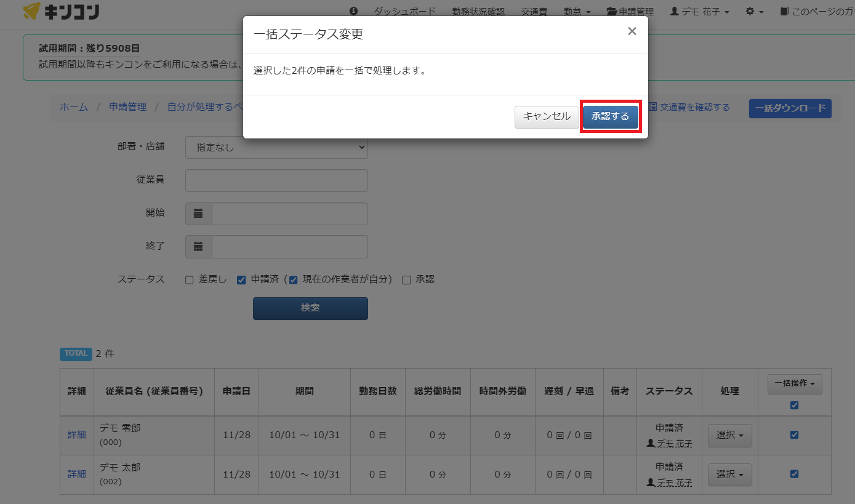The image size is (855, 504).
Task: Open the settings gear dropdown
Action: tap(755, 12)
